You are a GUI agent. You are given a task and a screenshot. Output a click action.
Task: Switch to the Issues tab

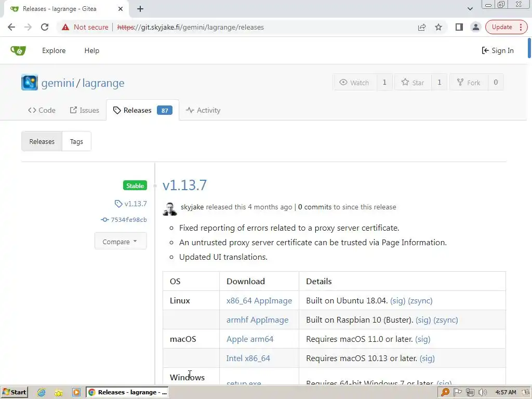pos(85,110)
